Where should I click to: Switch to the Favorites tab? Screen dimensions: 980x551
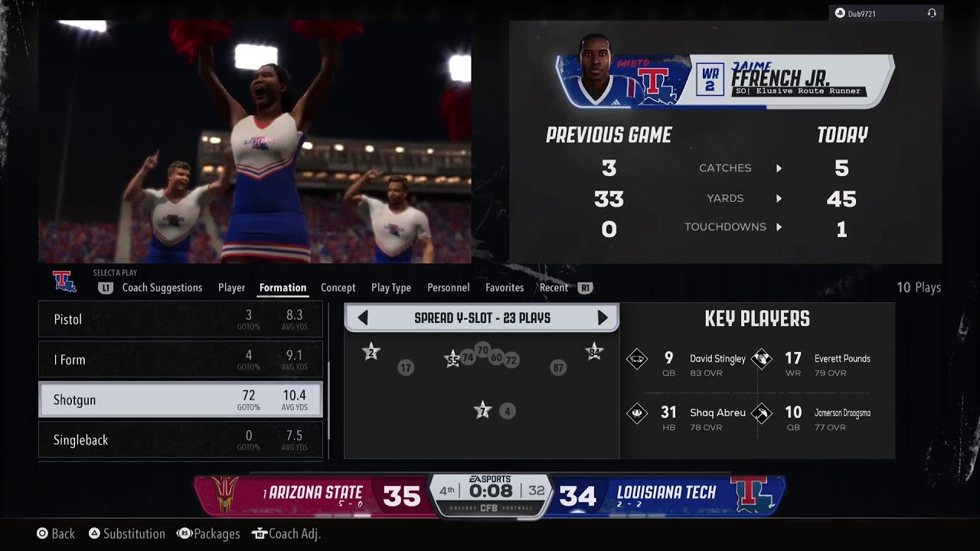505,288
